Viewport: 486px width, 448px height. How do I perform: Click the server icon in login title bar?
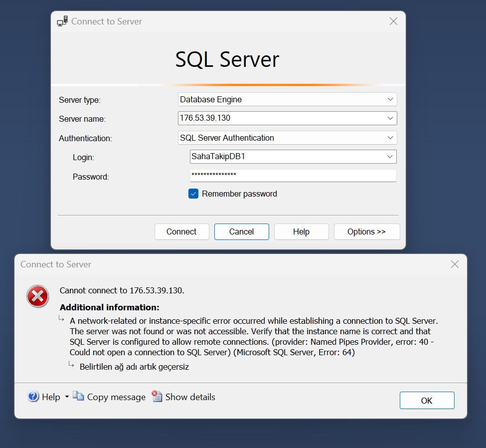(x=62, y=21)
